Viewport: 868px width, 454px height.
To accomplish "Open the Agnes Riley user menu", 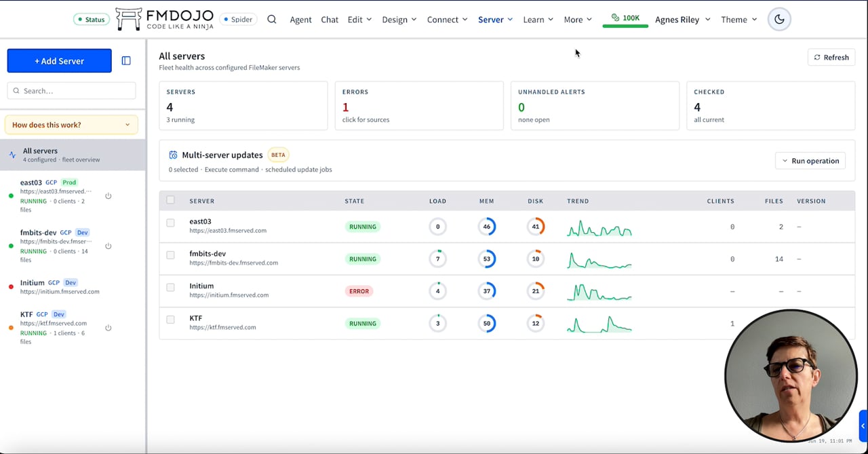I will pos(683,19).
